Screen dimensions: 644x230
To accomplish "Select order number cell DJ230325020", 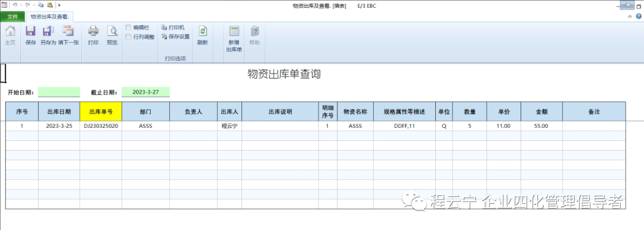I will (101, 126).
